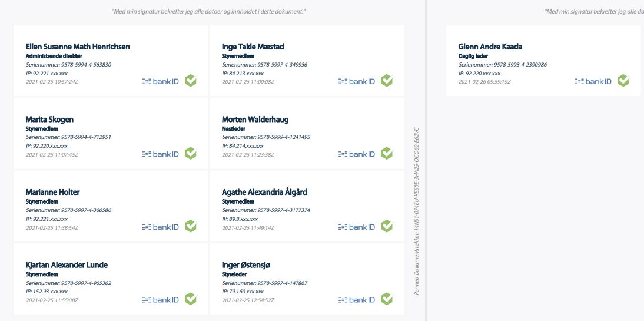
Task: Click green checkmark for Ellen Susanne Math Henrichsen
Action: (x=191, y=81)
